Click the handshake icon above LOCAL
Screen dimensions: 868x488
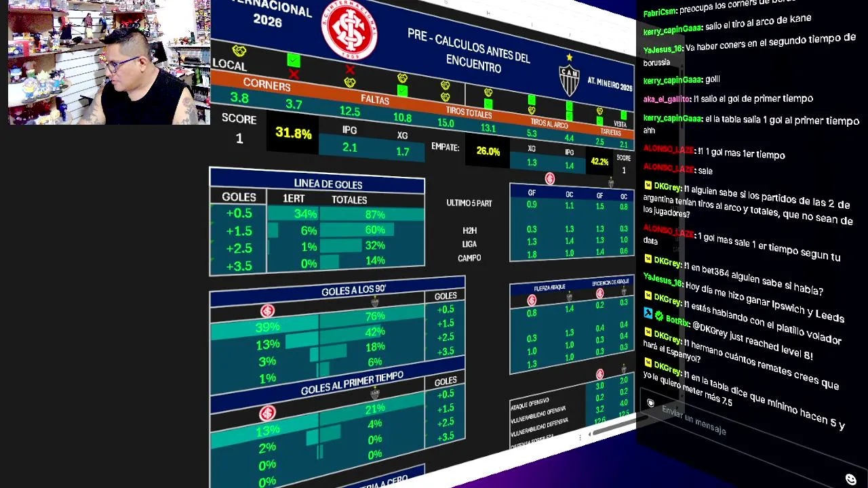pyautogui.click(x=239, y=51)
